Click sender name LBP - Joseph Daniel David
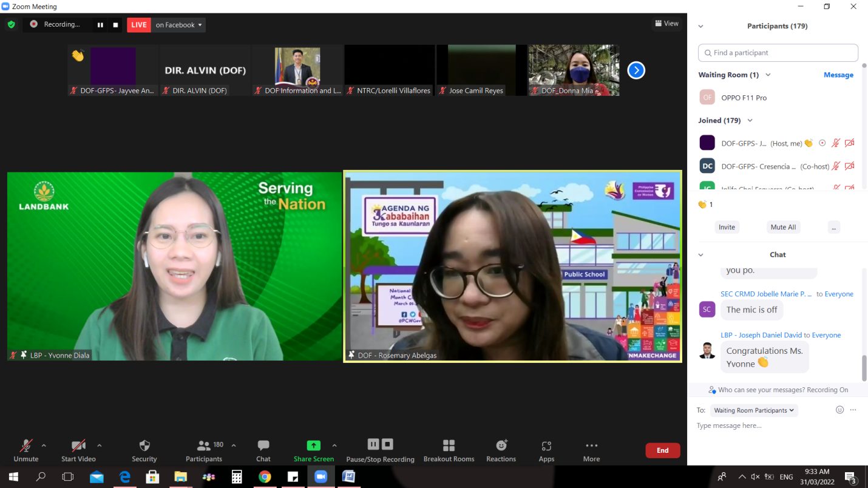 [x=761, y=335]
